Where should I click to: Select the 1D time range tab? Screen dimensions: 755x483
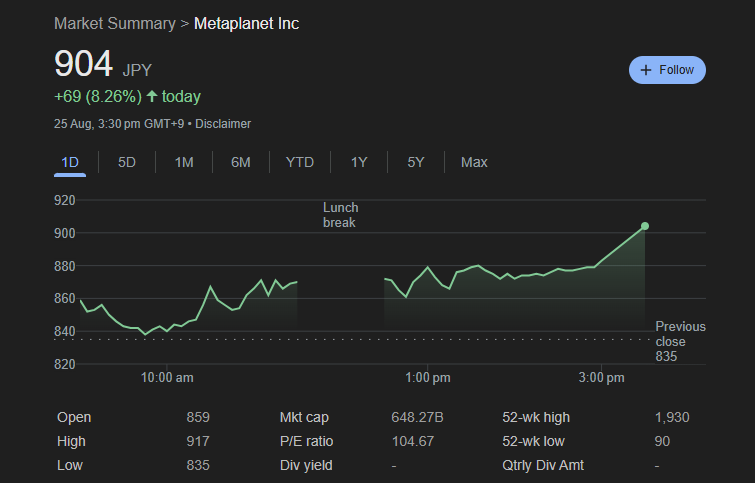(x=70, y=162)
